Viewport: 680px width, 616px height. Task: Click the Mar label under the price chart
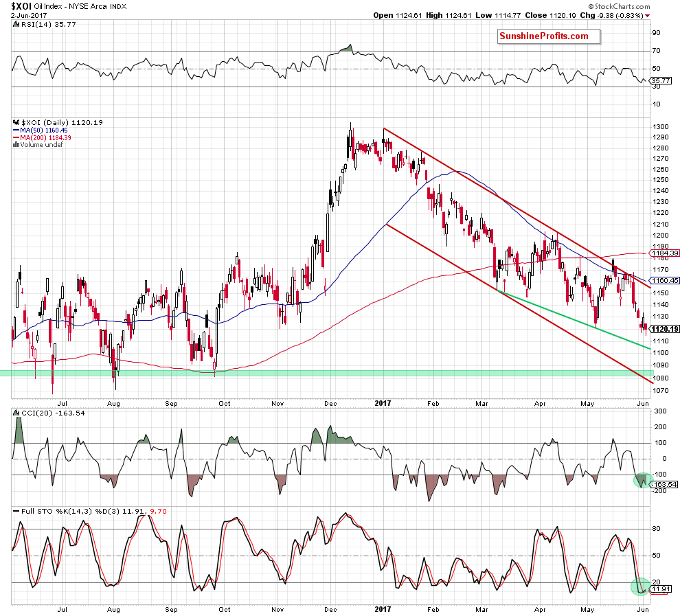pos(481,404)
